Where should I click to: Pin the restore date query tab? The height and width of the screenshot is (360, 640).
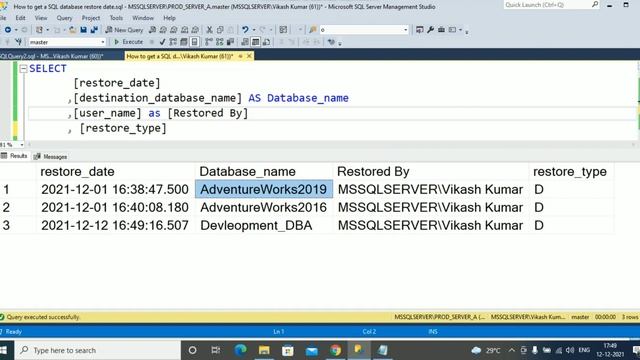(240, 56)
